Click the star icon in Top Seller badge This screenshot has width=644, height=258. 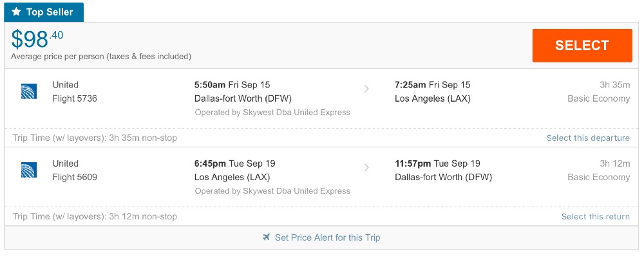[x=16, y=12]
